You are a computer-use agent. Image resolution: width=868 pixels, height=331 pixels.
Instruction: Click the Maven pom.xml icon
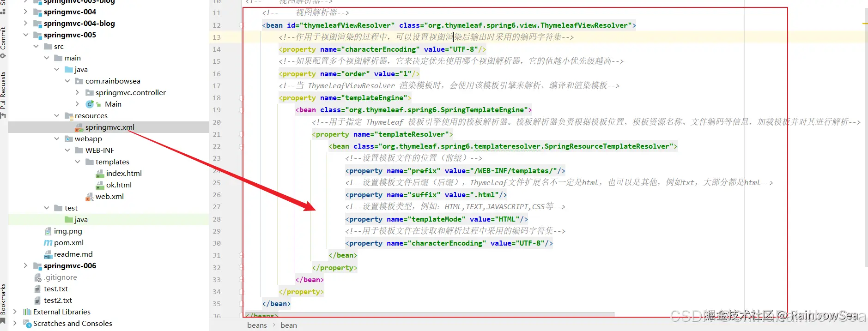[x=48, y=243]
